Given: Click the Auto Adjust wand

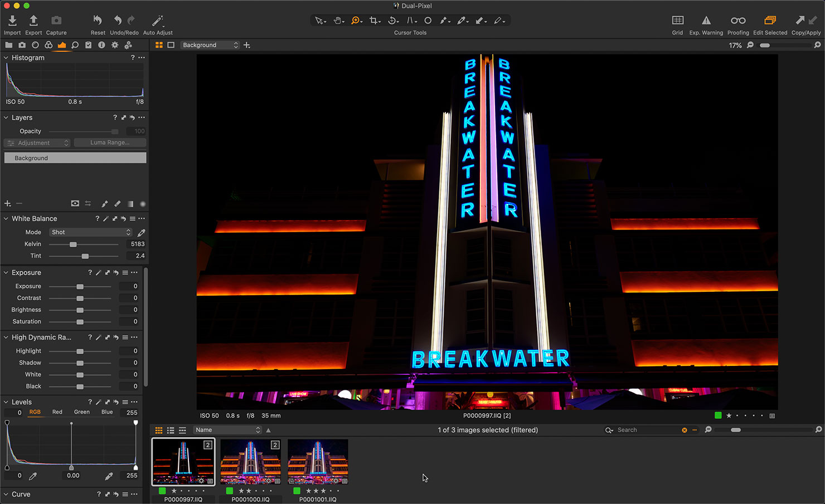Looking at the screenshot, I should [158, 21].
